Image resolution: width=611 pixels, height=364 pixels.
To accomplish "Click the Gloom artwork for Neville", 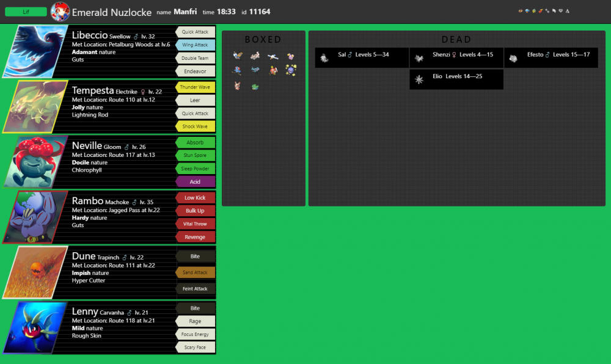I will (x=35, y=161).
